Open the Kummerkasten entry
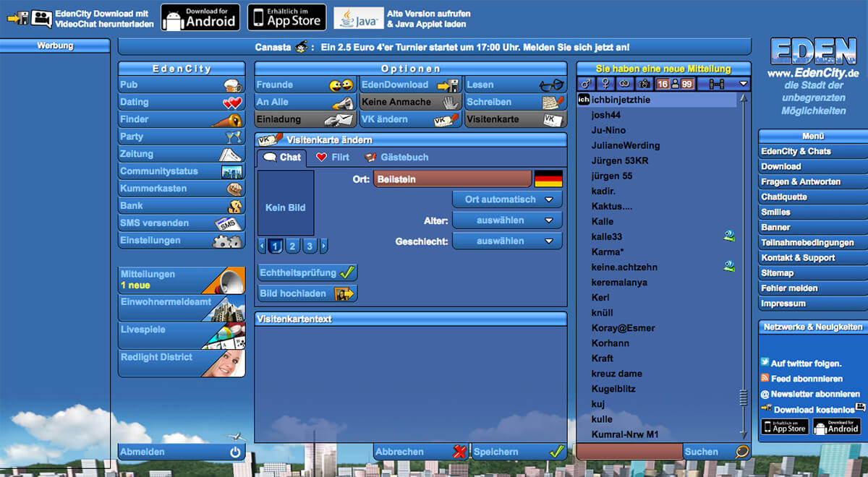Image resolution: width=868 pixels, height=477 pixels. pos(182,189)
